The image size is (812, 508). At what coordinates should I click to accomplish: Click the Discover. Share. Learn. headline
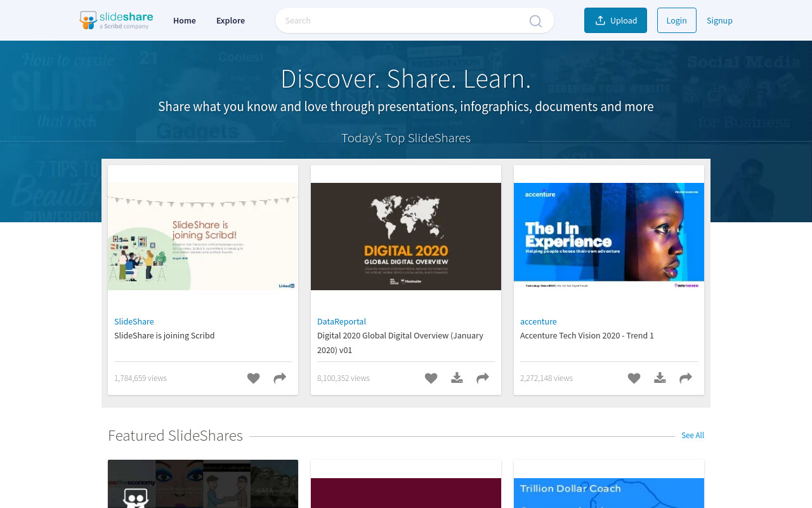click(x=406, y=79)
